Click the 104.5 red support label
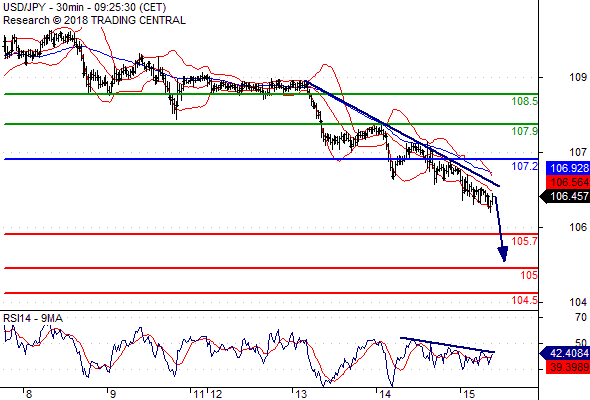 [x=525, y=300]
